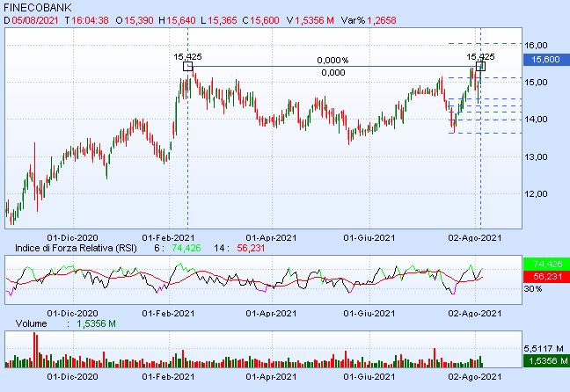Click the time value 16:04:38
Screen dimensions: 570x392
[90, 20]
